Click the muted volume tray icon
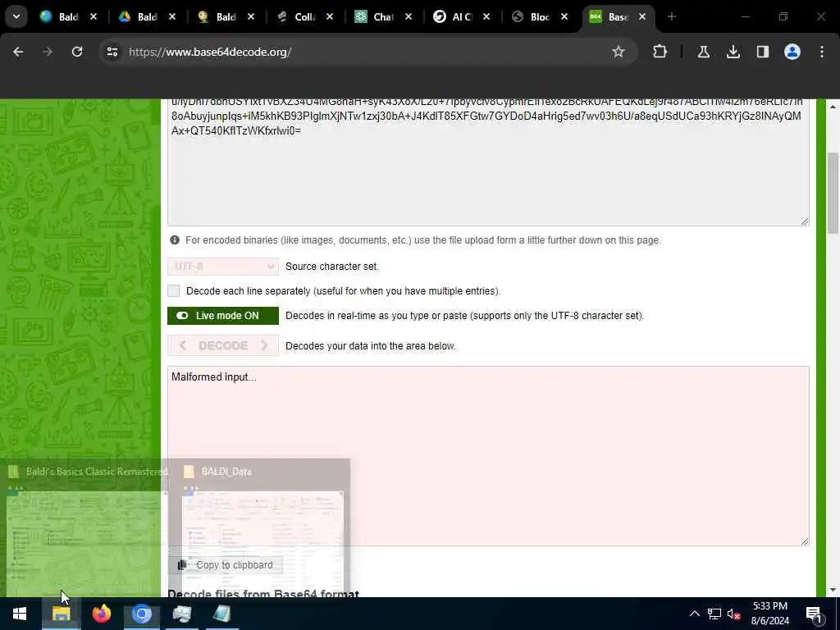The width and height of the screenshot is (840, 630). 733,614
